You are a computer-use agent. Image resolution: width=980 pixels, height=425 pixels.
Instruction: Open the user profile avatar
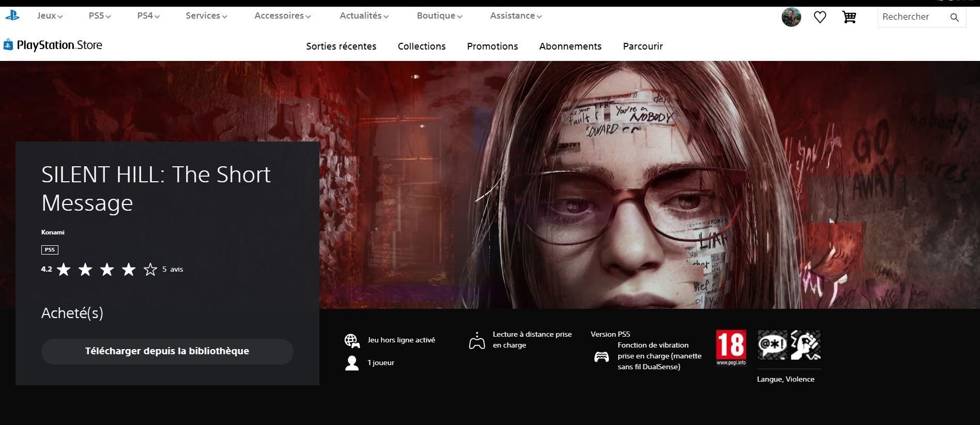791,17
